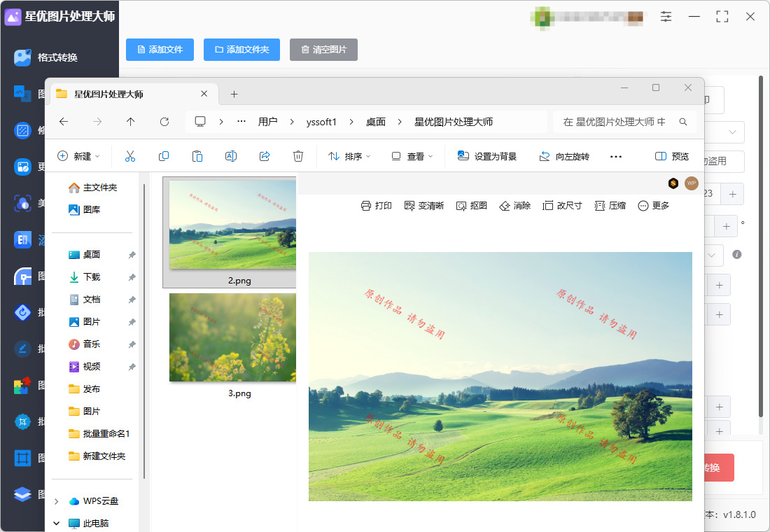Click the Cut scissors icon in Explorer
The height and width of the screenshot is (532, 770).
pyautogui.click(x=130, y=156)
